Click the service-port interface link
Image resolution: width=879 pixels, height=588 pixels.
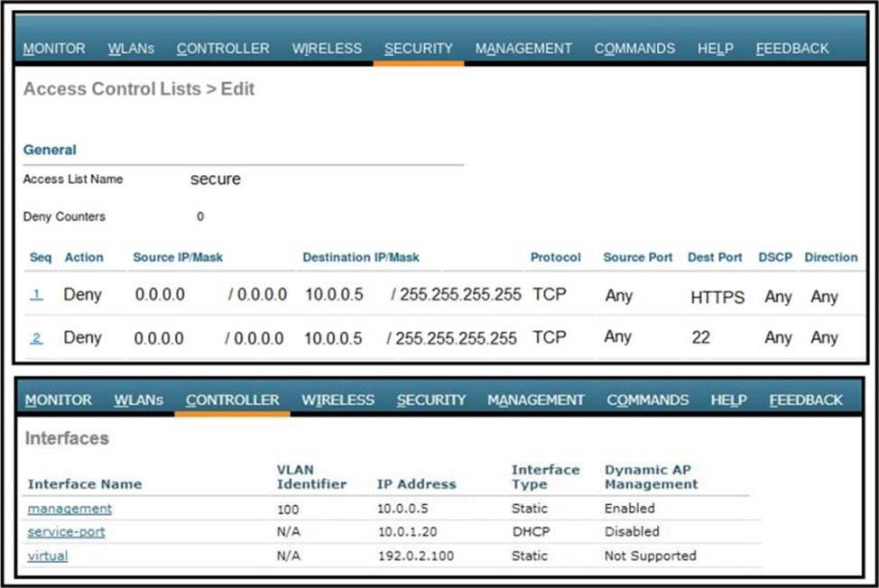(66, 532)
